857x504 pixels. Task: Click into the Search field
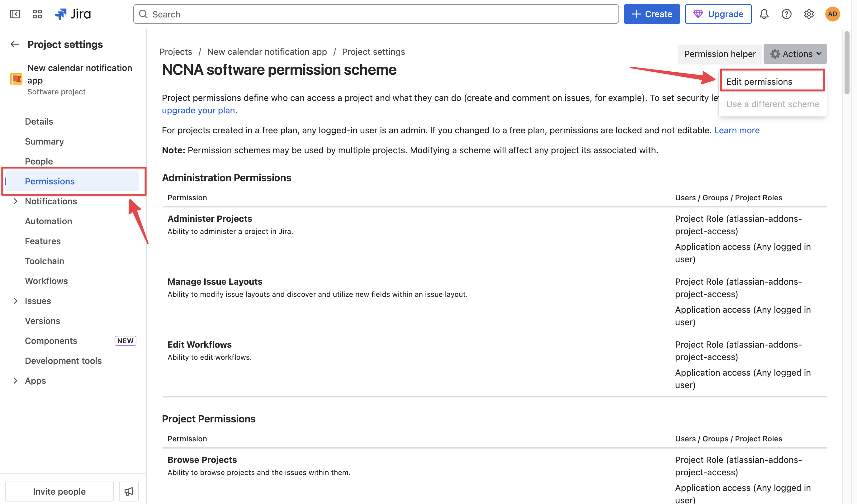(376, 14)
